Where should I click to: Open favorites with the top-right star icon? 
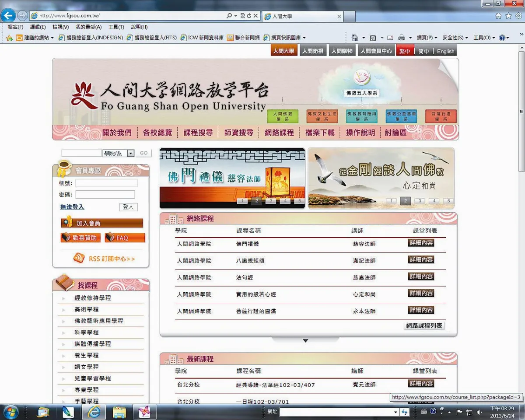click(508, 16)
